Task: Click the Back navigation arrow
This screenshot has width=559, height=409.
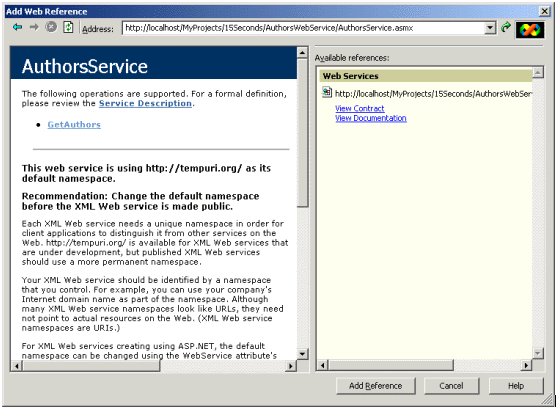Action: pyautogui.click(x=17, y=27)
